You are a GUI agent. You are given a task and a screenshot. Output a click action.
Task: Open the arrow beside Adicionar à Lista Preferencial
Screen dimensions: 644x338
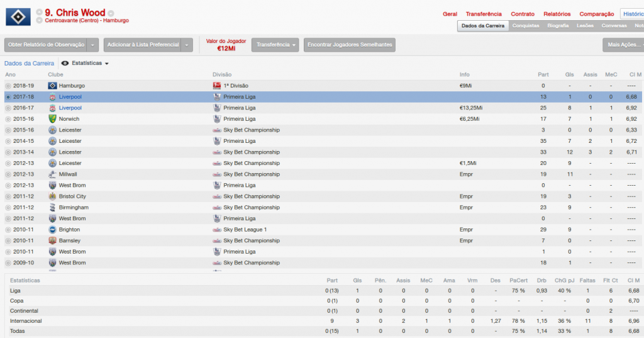[187, 45]
